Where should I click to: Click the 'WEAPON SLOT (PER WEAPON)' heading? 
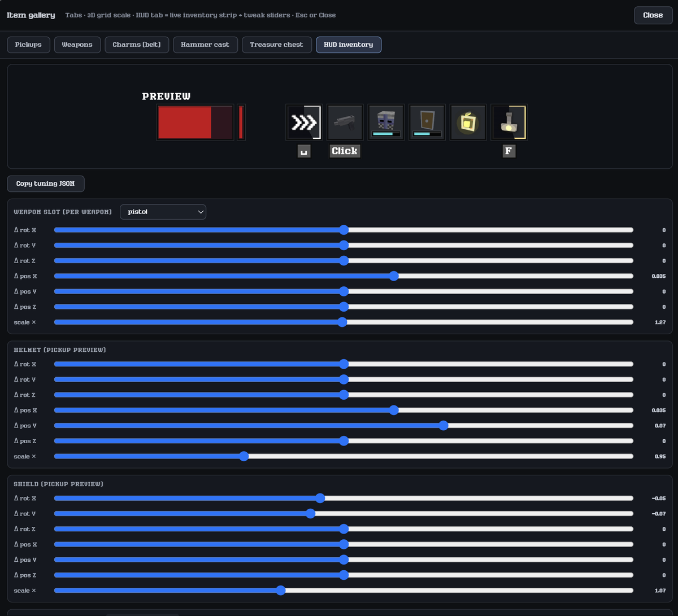(63, 212)
